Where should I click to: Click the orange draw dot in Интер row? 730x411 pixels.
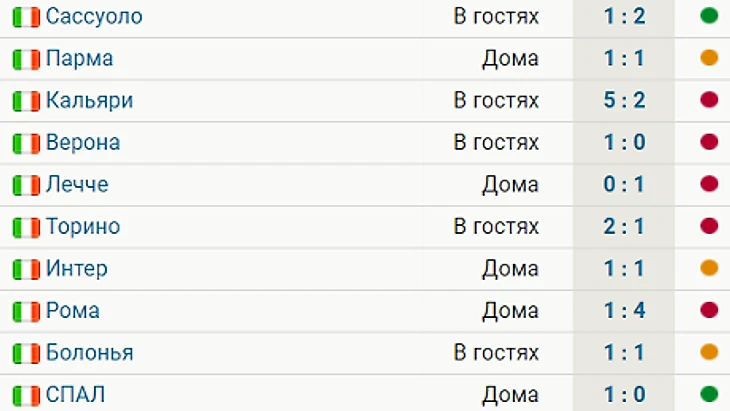[x=709, y=268]
